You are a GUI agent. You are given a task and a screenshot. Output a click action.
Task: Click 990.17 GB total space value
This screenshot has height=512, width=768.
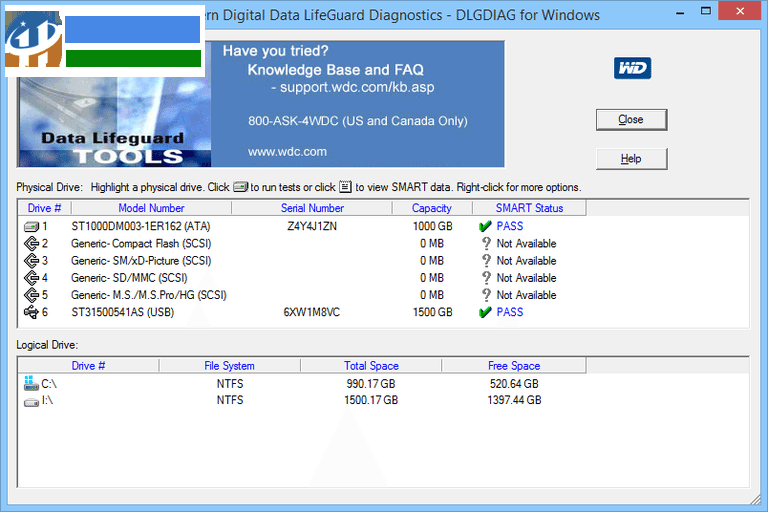[x=371, y=384]
